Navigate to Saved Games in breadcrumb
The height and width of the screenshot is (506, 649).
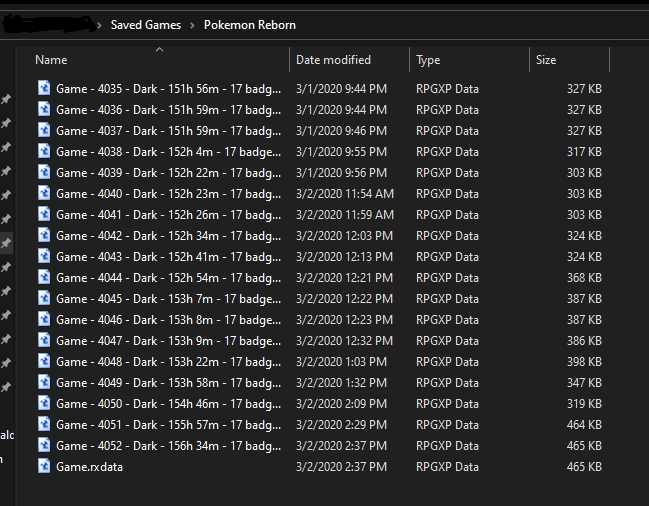(146, 25)
